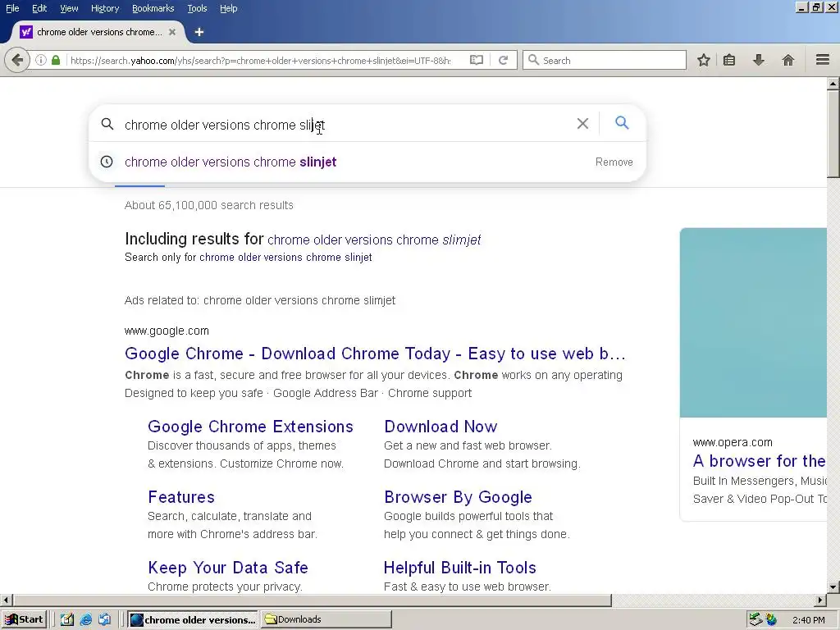Click the 2:40 PM taskbar clock

coord(808,620)
